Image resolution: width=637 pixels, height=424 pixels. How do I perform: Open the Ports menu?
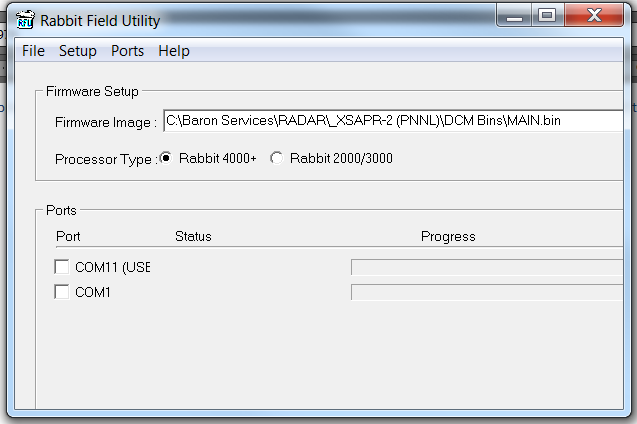127,51
